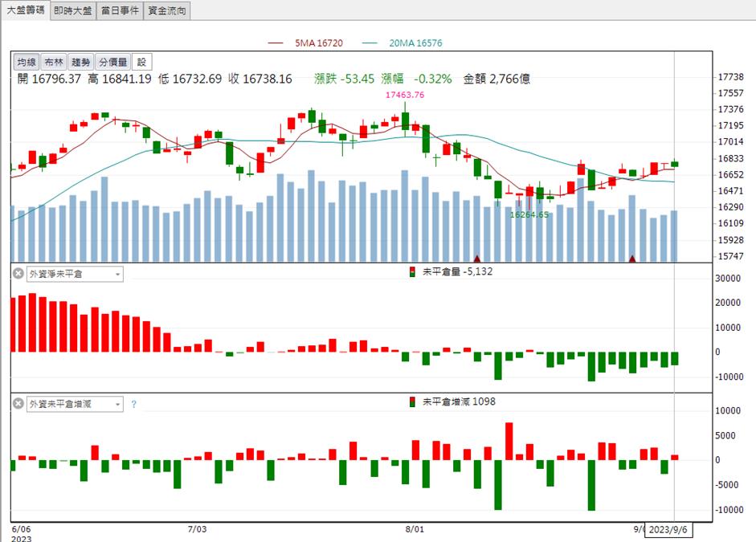Viewport: 756px width, 542px height.
Task: Switch to the 即時大盤 tab
Action: tap(73, 10)
